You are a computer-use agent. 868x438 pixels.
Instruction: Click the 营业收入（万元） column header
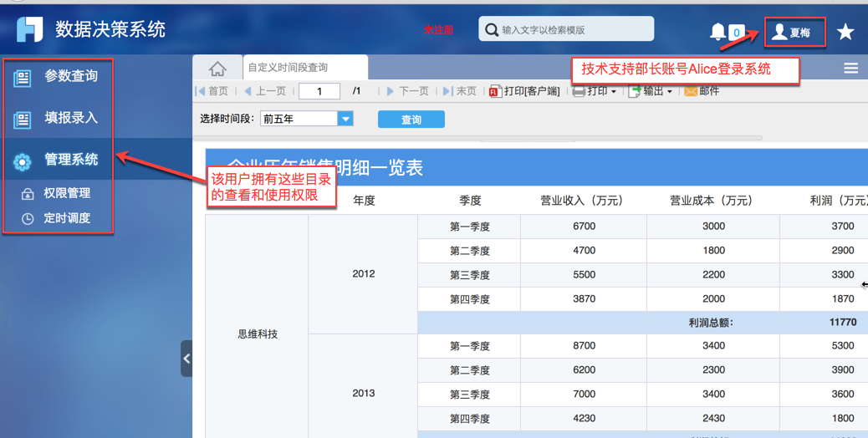coord(582,201)
